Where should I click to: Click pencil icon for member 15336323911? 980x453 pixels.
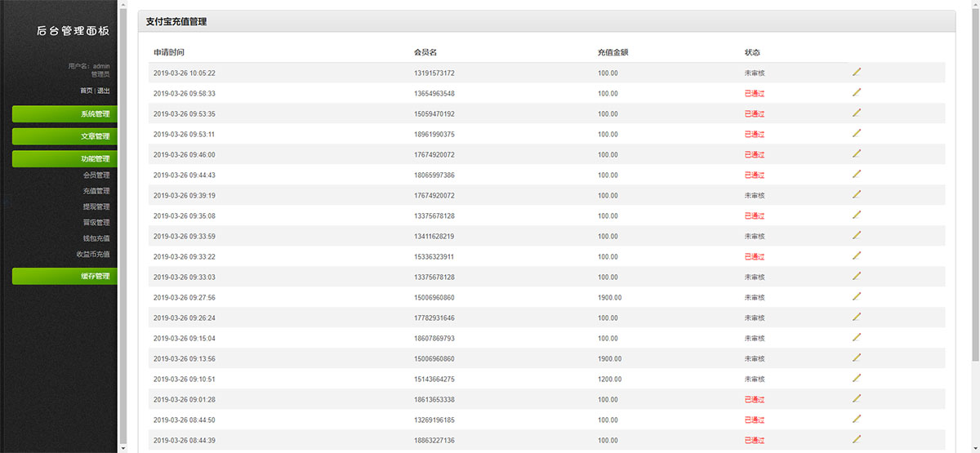[x=857, y=255]
